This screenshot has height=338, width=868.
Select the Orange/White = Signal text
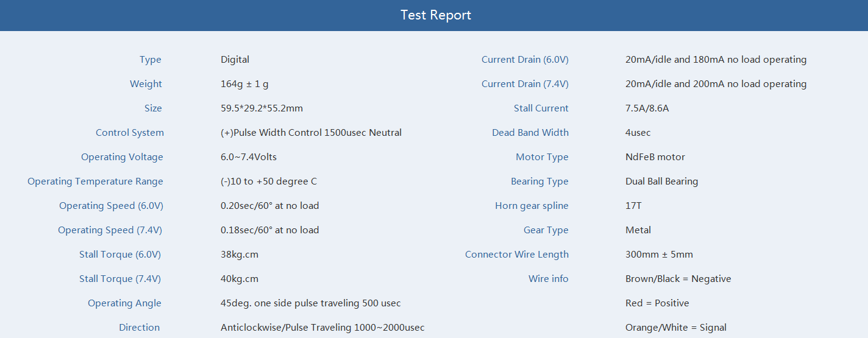point(676,328)
